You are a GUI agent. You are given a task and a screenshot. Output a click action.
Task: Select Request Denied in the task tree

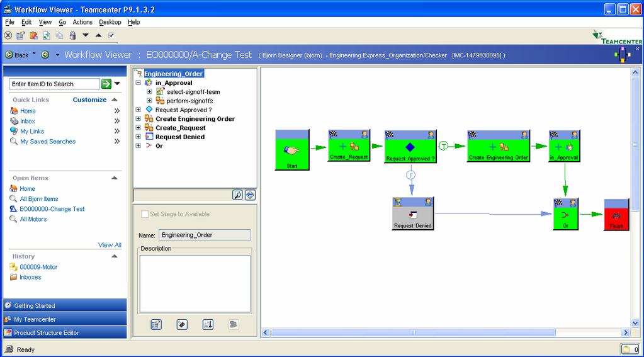tap(180, 137)
